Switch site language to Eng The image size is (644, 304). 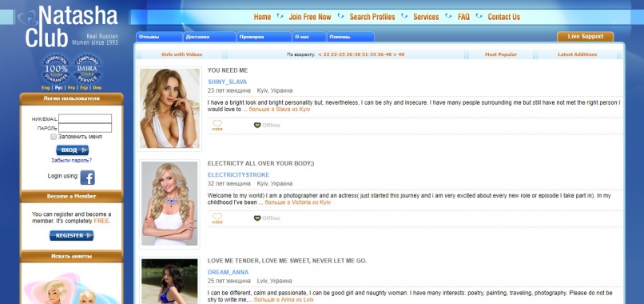pyautogui.click(x=46, y=88)
